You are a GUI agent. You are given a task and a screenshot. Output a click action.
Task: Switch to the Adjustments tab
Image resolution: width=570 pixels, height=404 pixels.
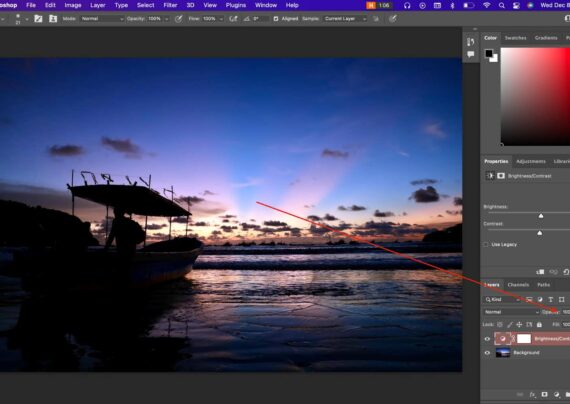531,161
